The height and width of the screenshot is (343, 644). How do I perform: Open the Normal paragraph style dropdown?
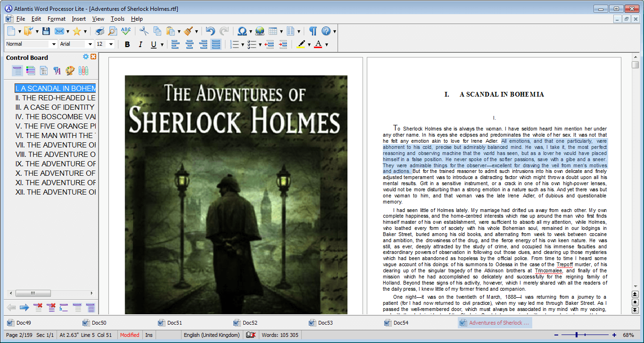(53, 44)
